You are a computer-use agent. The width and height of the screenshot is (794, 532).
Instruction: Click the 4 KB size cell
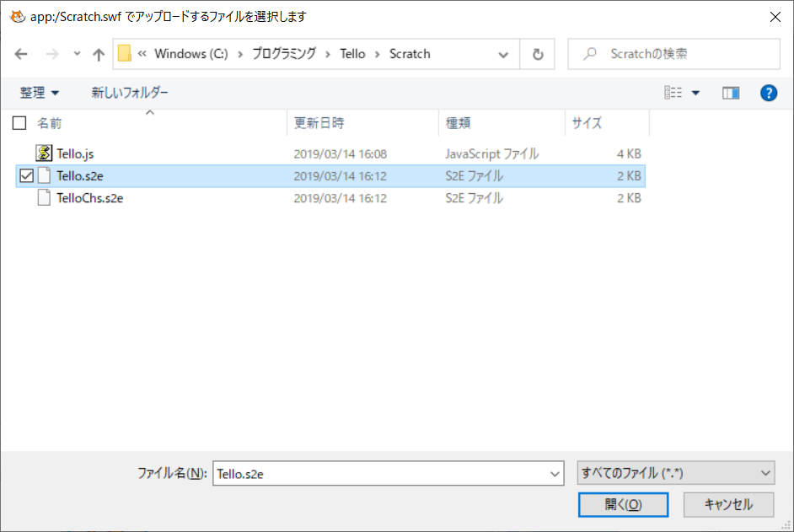point(629,154)
